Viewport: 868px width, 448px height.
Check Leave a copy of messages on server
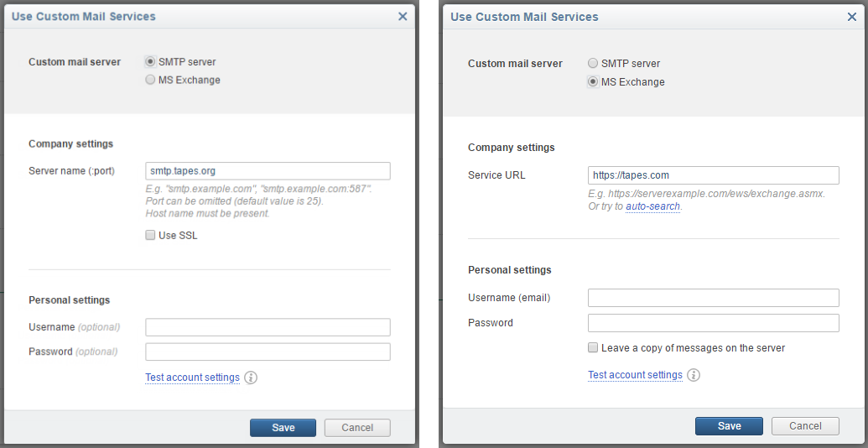coord(593,347)
